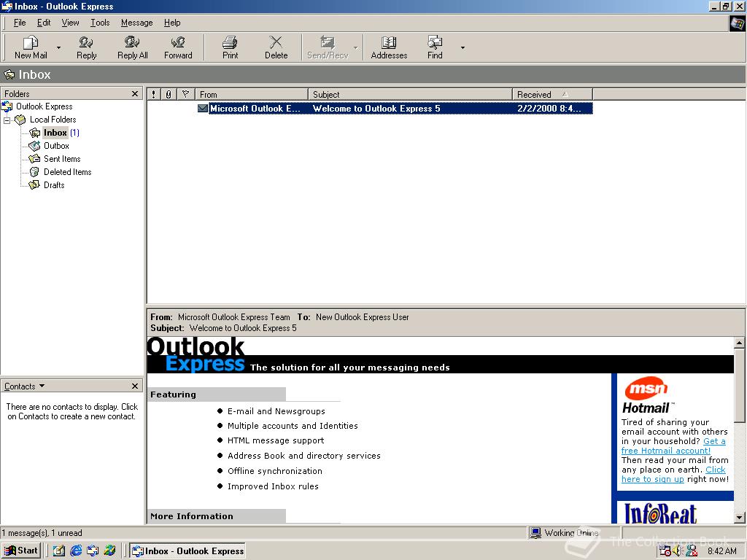Open the View menu
Screen dimensions: 747x560
coord(70,23)
